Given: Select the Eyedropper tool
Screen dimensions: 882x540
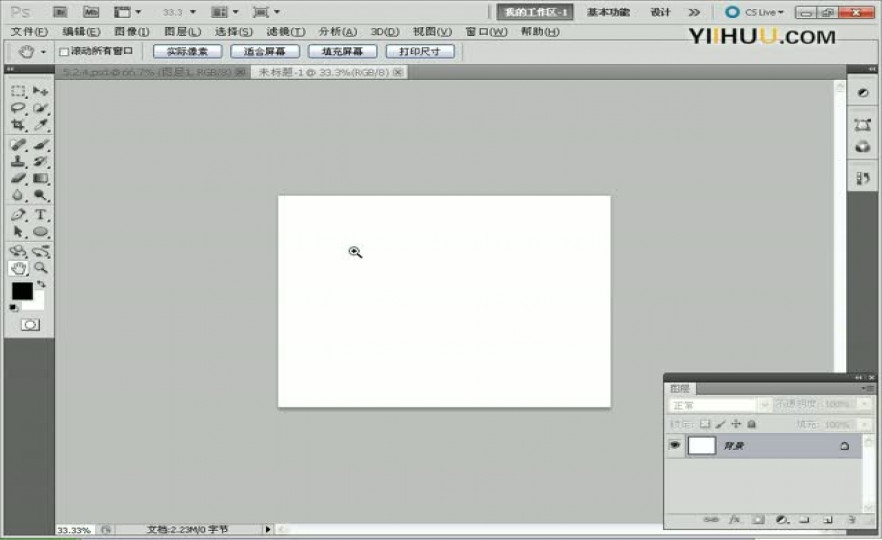Looking at the screenshot, I should coord(40,125).
